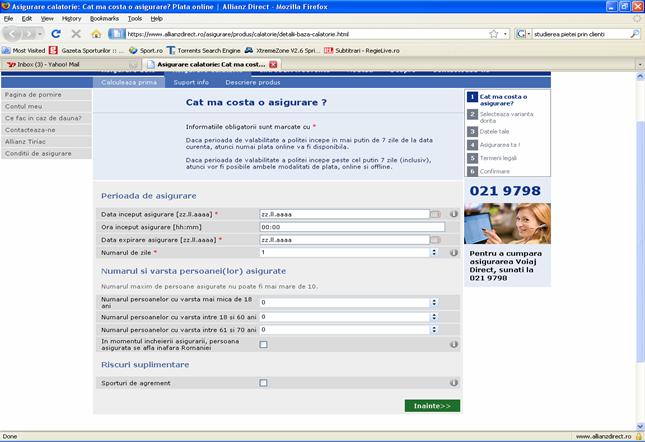This screenshot has width=645, height=442.
Task: Show info for persoana inafara Romaniei
Action: tap(453, 344)
